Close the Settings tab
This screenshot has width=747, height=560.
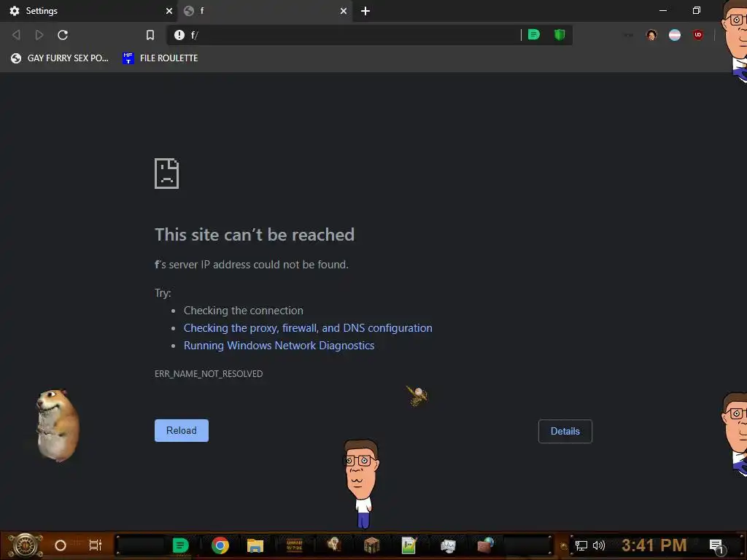click(x=169, y=11)
